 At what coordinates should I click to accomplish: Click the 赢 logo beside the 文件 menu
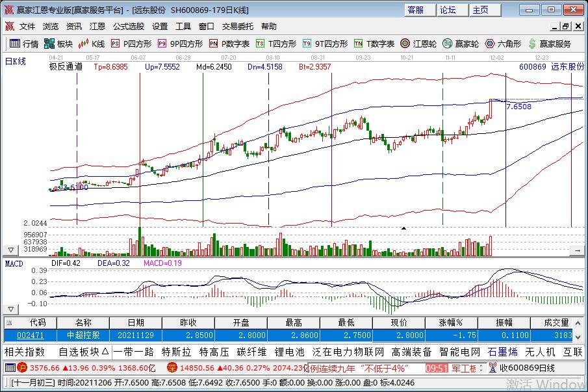tap(9, 26)
